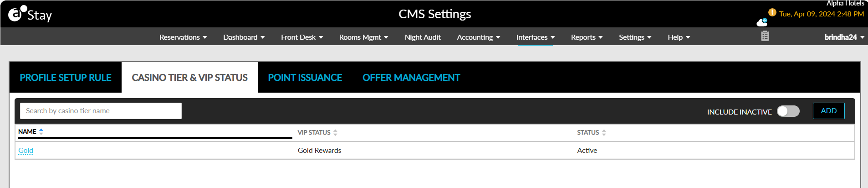Image resolution: width=868 pixels, height=188 pixels.
Task: Expand the Reservations dropdown menu
Action: [183, 37]
